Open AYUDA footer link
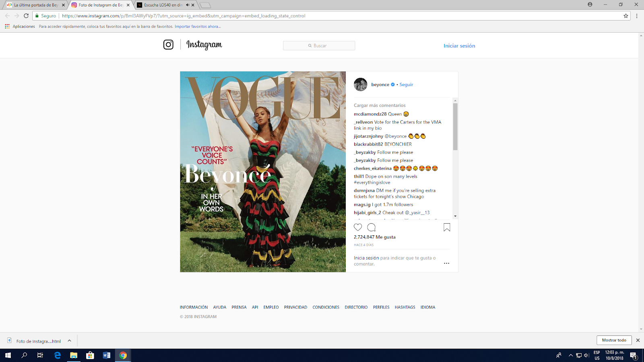 (219, 307)
